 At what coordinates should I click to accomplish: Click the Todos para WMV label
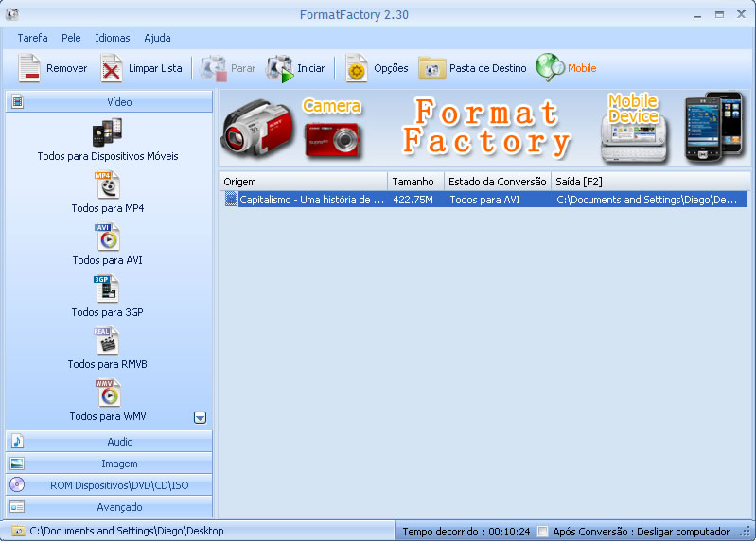108,416
